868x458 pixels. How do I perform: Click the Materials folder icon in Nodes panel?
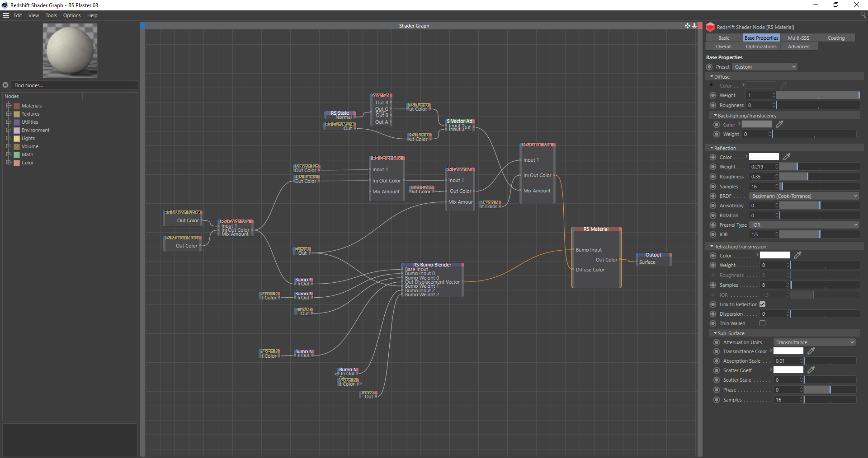point(17,105)
